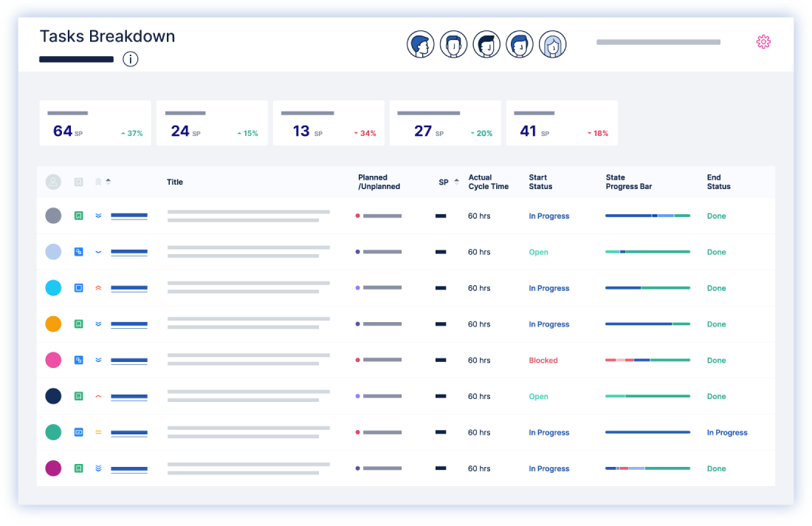Viewport: 812px width, 526px height.
Task: Click subtask icon in pink avatar row
Action: coord(79,361)
